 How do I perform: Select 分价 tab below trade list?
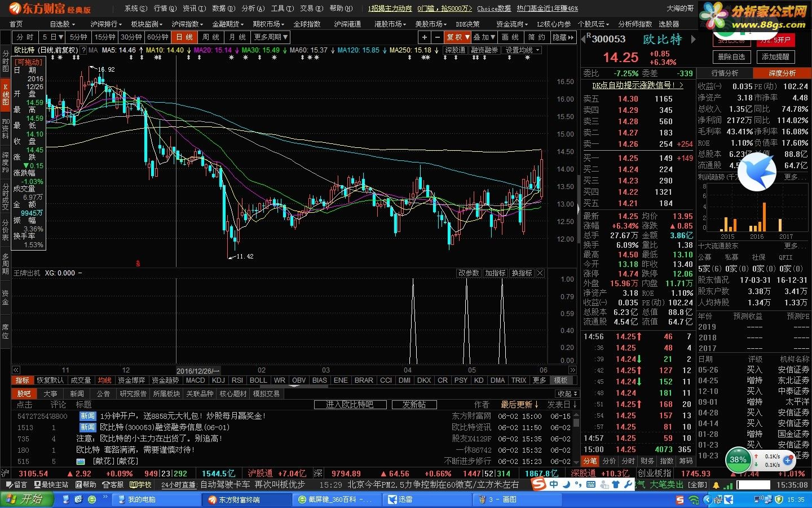609,461
